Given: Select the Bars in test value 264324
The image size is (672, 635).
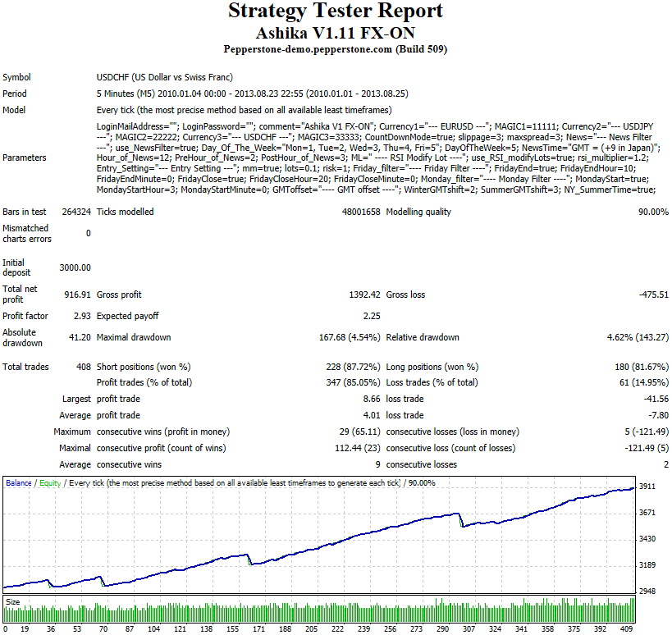Looking at the screenshot, I should pyautogui.click(x=75, y=212).
